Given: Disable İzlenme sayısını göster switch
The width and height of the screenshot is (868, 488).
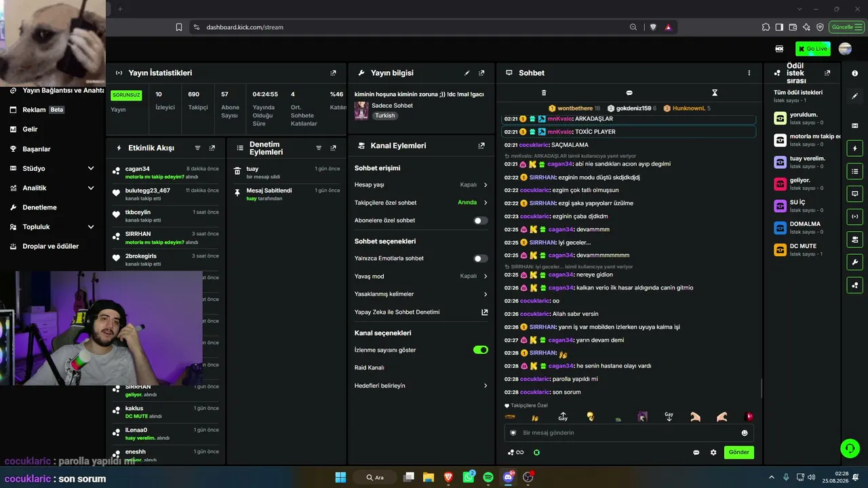Looking at the screenshot, I should tap(480, 350).
